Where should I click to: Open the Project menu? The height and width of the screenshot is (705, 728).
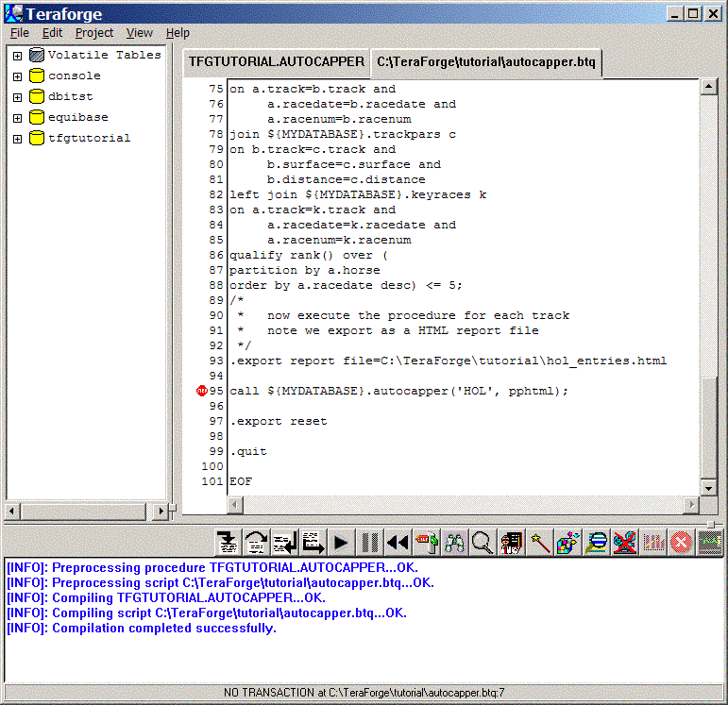[x=94, y=33]
